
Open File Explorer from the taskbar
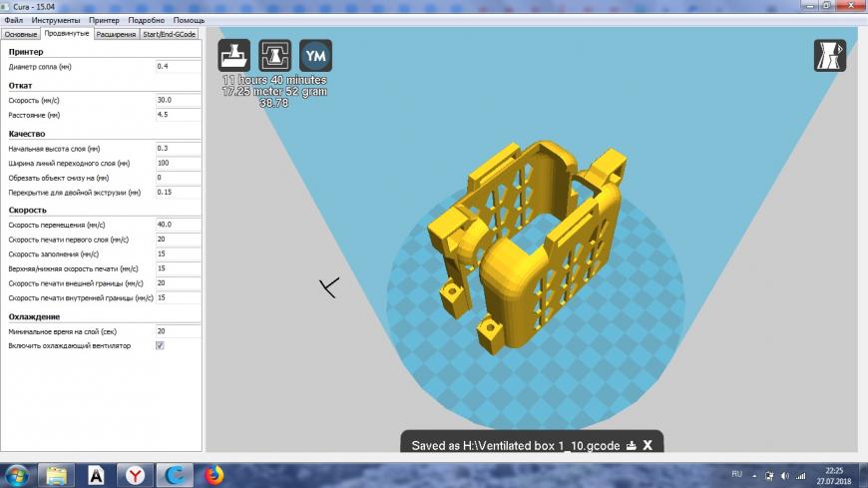(x=56, y=475)
